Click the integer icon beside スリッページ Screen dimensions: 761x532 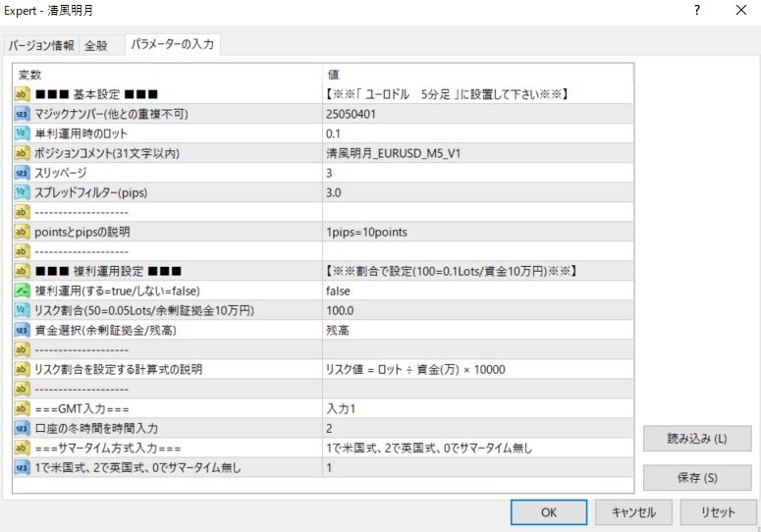click(22, 173)
